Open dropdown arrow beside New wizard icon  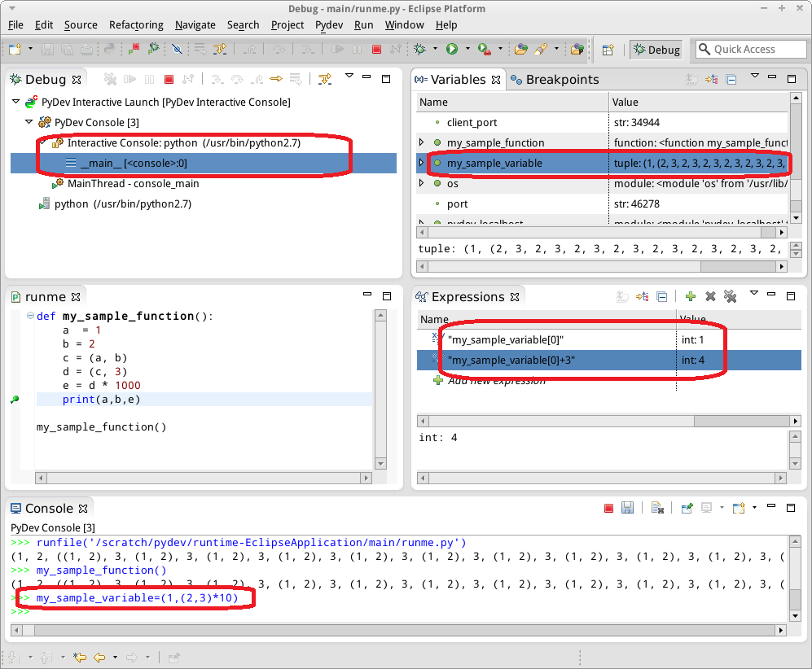pyautogui.click(x=30, y=49)
